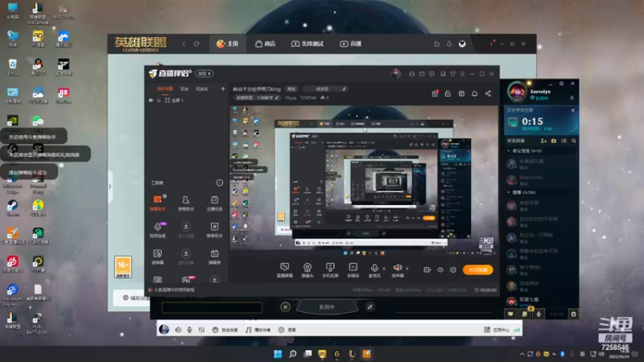Screen dimensions: 644x362
Task: Click add friend icon in friends list
Action: (x=543, y=141)
